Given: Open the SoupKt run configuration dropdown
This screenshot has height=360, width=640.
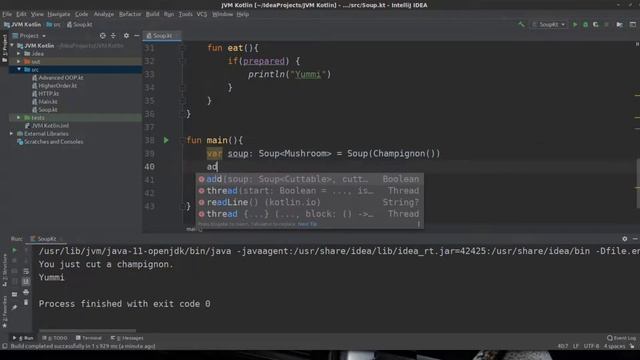Looking at the screenshot, I should click(x=549, y=24).
